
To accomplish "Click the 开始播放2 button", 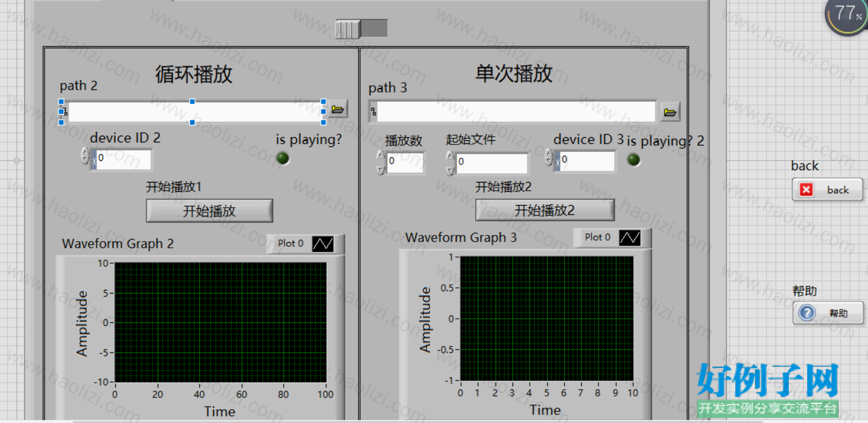I will pos(545,210).
